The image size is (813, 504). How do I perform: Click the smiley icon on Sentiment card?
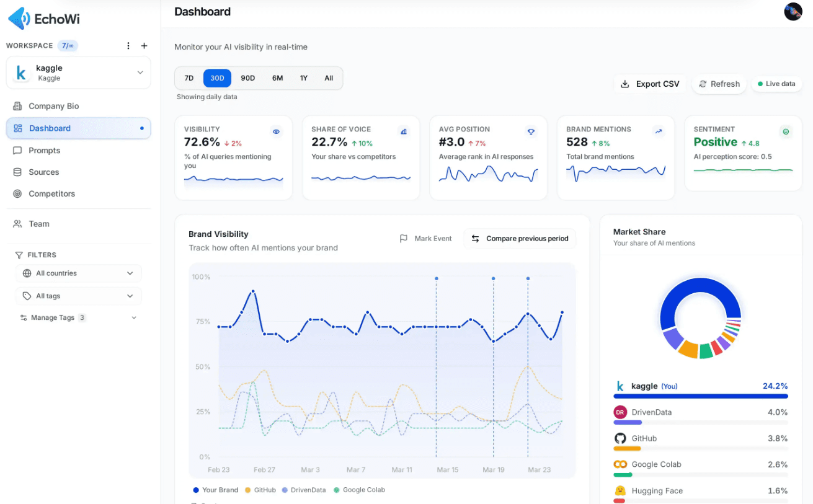(786, 131)
